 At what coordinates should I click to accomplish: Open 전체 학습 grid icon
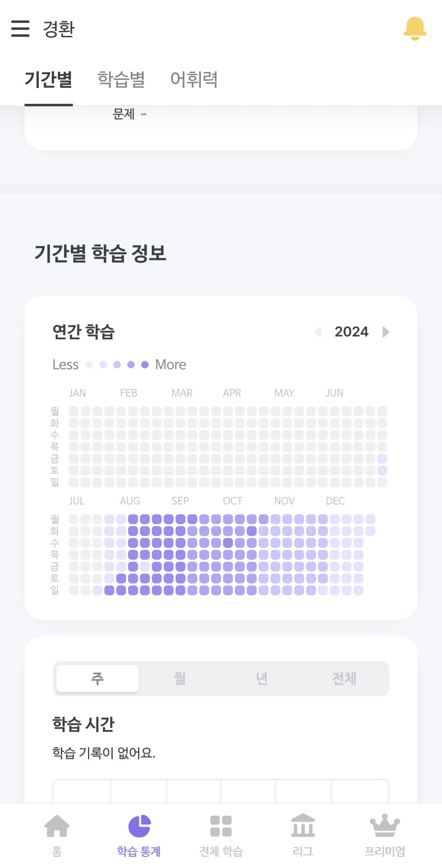[x=221, y=827]
